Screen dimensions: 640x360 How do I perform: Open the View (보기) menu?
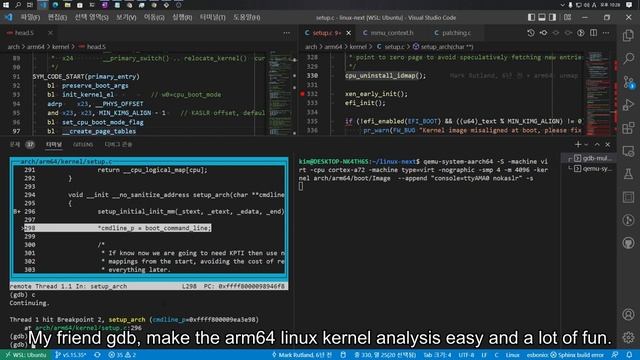pos(126,18)
